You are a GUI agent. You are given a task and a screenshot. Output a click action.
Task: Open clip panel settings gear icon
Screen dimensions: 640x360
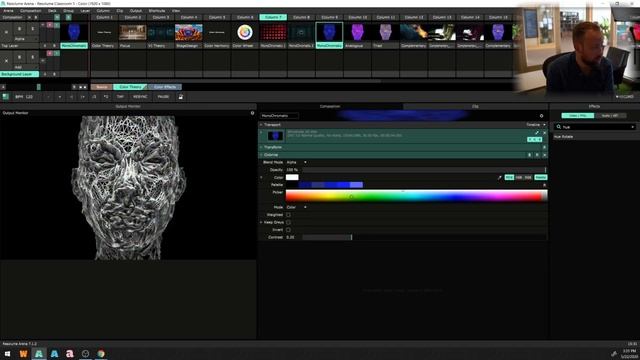[x=542, y=116]
